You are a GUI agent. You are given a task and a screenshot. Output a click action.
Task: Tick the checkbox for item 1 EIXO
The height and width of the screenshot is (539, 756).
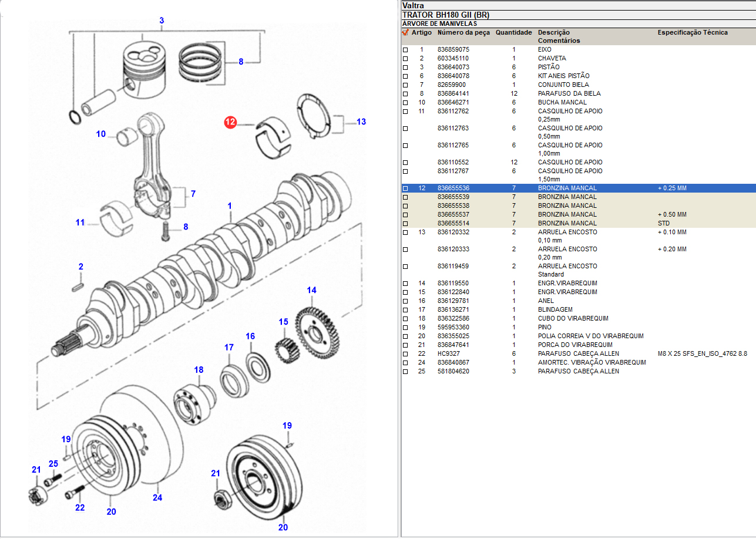pyautogui.click(x=405, y=50)
